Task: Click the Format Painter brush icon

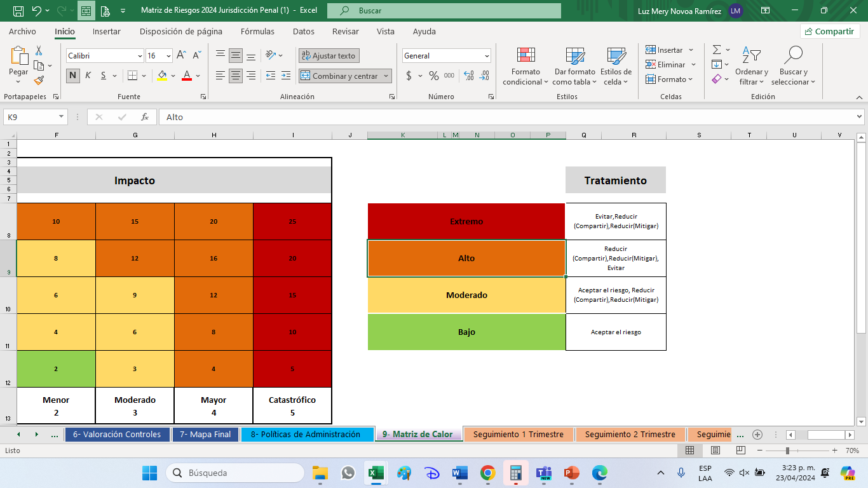Action: click(39, 80)
